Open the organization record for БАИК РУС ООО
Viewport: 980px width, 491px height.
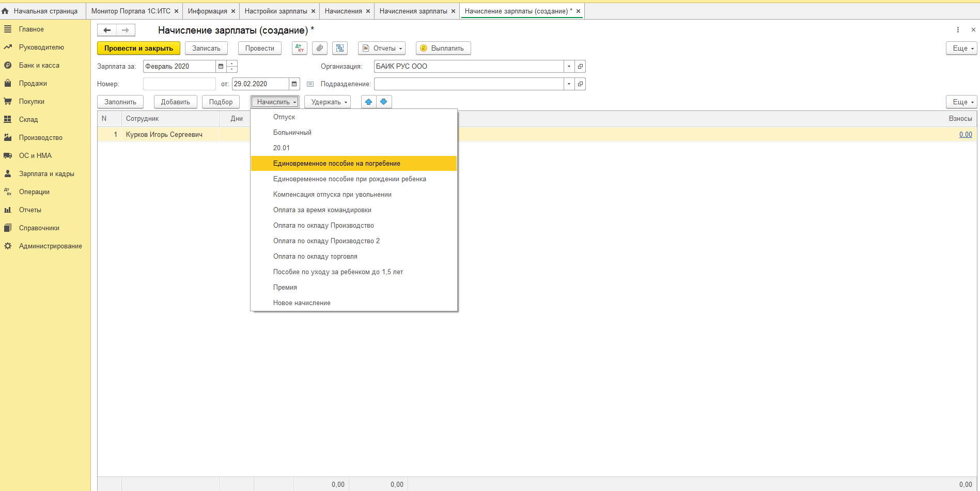pyautogui.click(x=580, y=66)
